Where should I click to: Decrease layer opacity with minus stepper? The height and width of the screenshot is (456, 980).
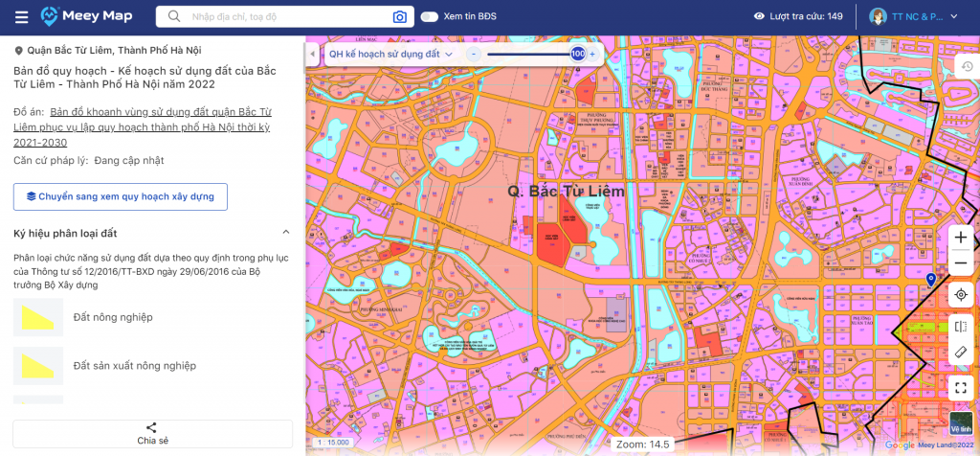[x=473, y=55]
